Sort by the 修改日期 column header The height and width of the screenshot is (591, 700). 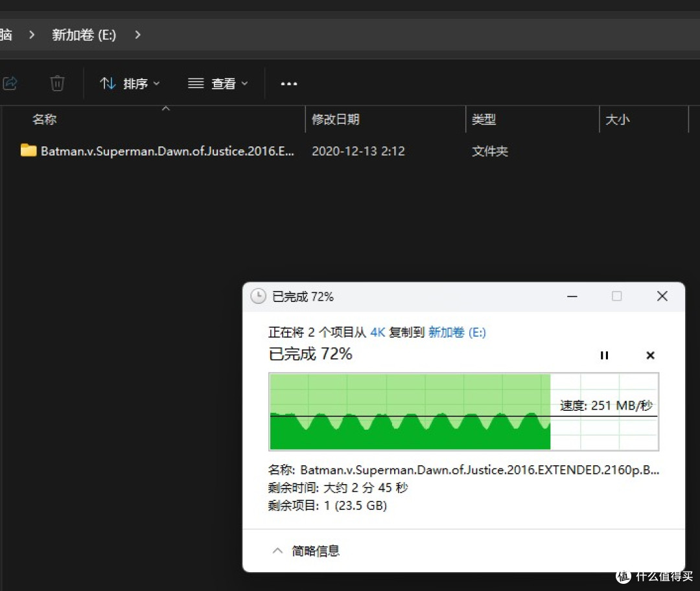335,120
